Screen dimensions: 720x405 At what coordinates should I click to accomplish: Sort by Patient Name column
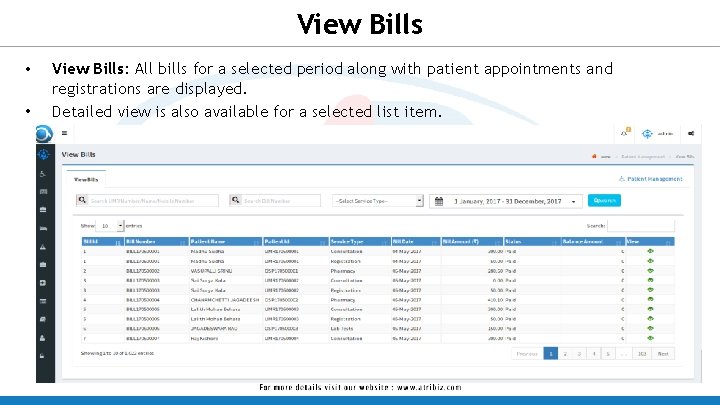[226, 242]
